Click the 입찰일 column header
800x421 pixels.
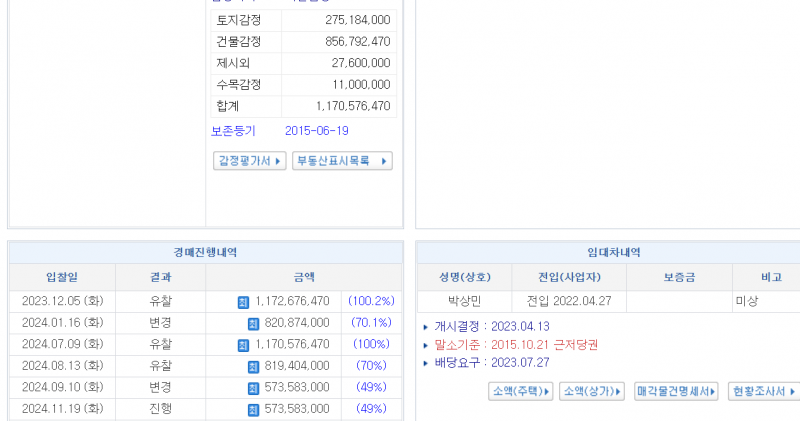pos(61,277)
